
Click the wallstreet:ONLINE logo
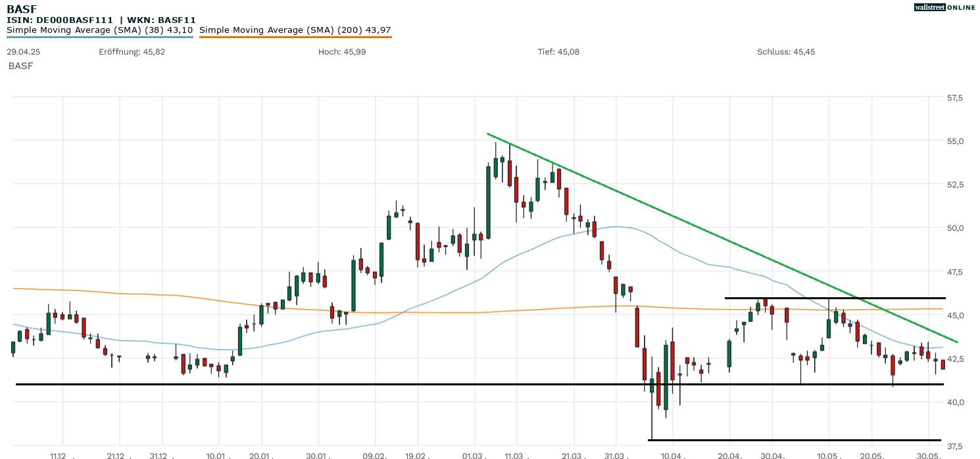pyautogui.click(x=944, y=7)
